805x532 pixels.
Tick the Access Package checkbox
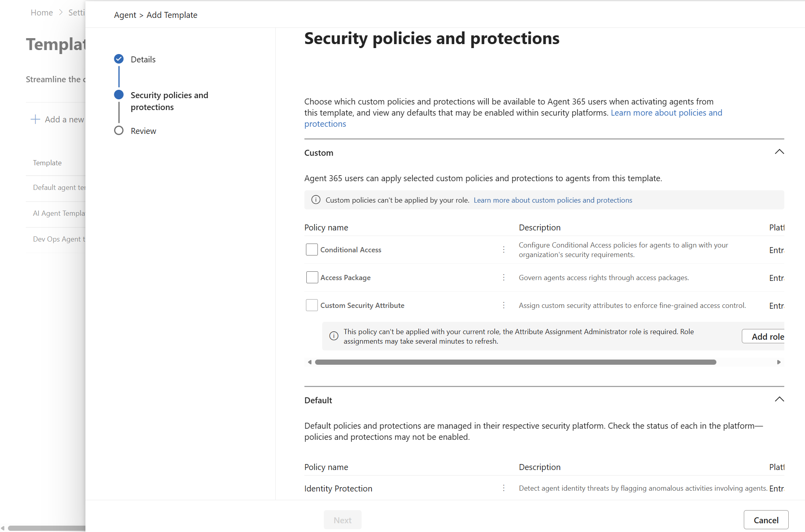coord(312,277)
